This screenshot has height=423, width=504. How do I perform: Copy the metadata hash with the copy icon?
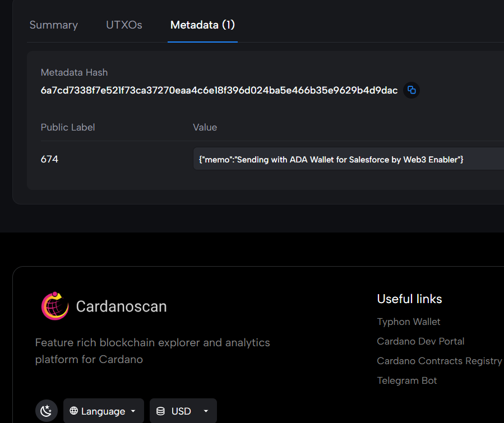[x=411, y=90]
